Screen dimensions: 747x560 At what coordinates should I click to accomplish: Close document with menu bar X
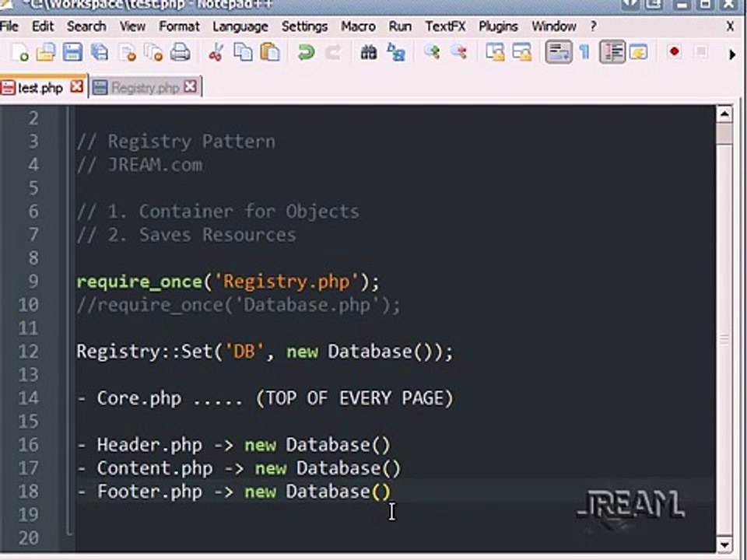[731, 26]
